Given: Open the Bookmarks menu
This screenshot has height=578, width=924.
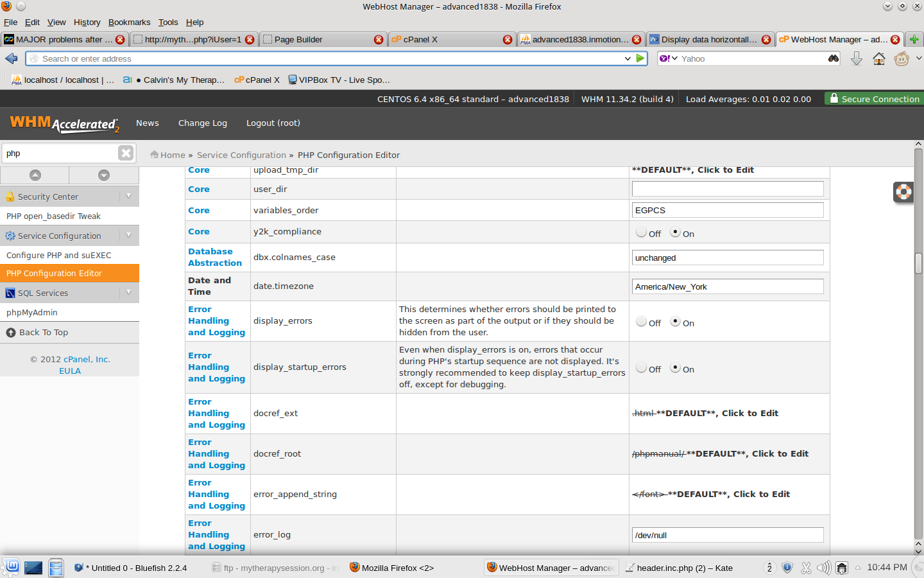Looking at the screenshot, I should (x=129, y=22).
